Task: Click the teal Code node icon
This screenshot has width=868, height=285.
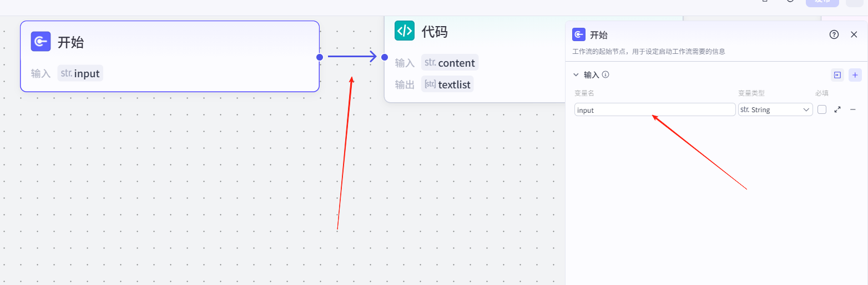Action: (x=405, y=31)
